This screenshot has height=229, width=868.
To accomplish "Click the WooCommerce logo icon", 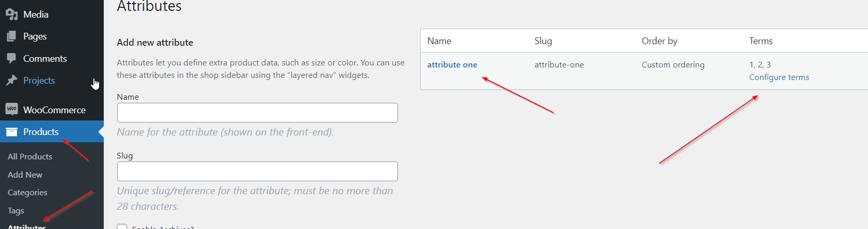I will (x=11, y=109).
